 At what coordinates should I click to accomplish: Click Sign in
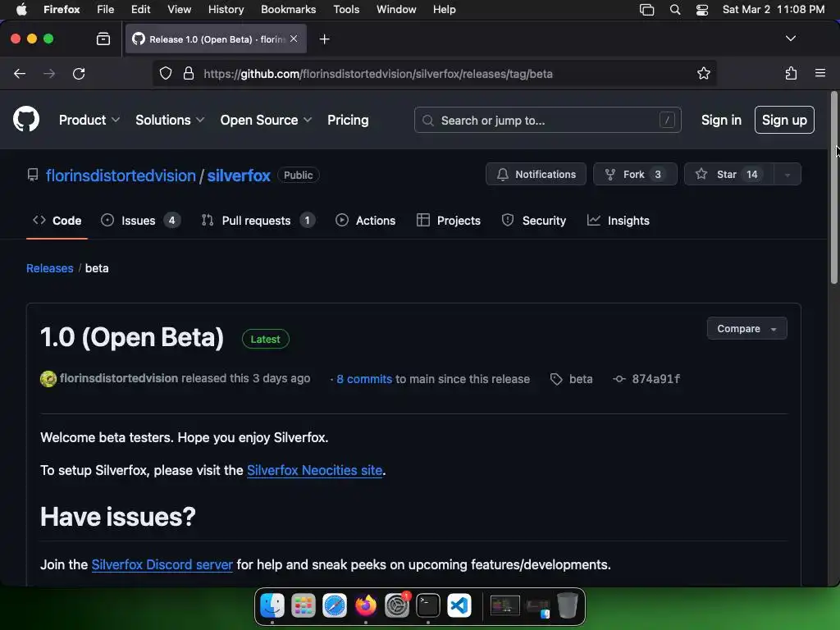click(x=721, y=120)
